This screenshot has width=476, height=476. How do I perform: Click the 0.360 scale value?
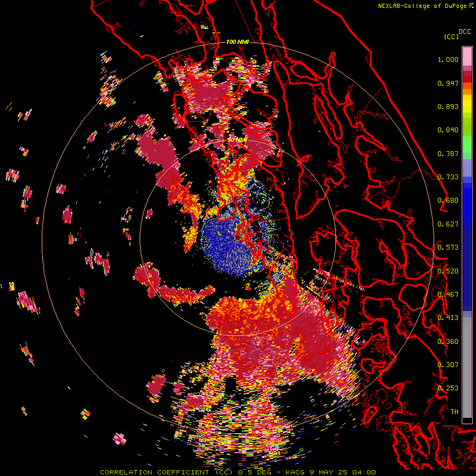coord(448,342)
